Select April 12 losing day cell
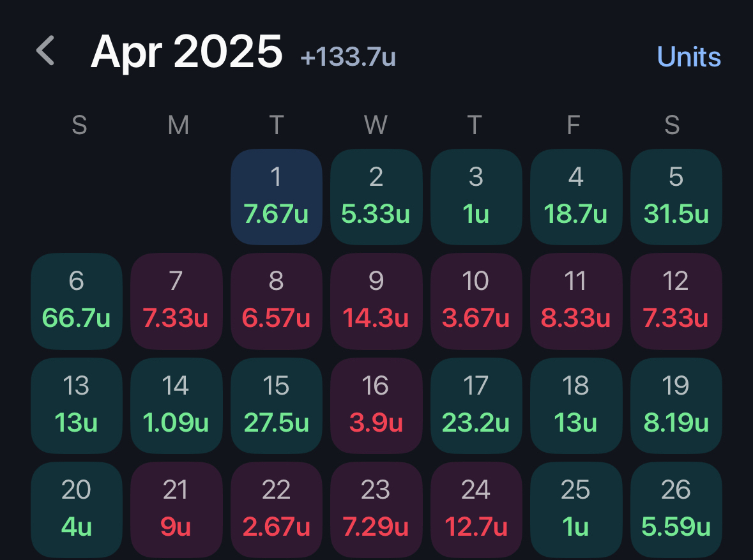Image resolution: width=753 pixels, height=560 pixels. 676,301
